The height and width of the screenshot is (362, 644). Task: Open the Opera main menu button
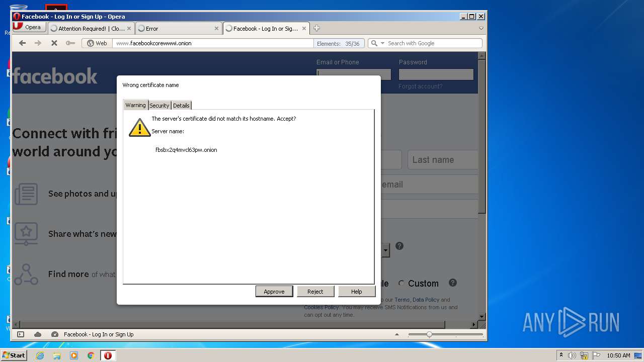click(x=28, y=27)
